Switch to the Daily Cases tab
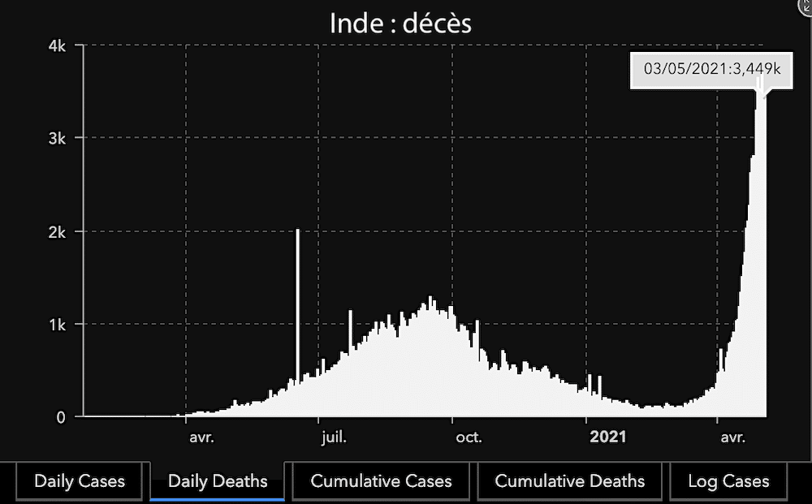Image resolution: width=812 pixels, height=504 pixels. click(80, 481)
